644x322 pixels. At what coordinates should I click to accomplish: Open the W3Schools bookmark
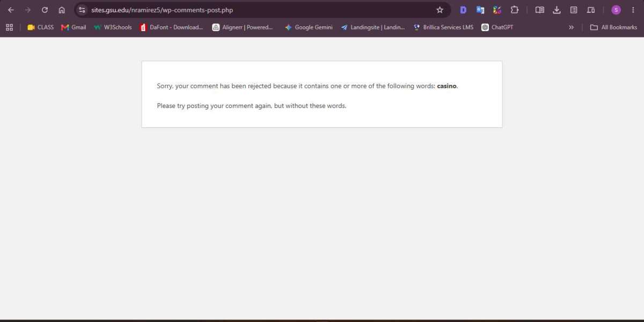tap(113, 27)
